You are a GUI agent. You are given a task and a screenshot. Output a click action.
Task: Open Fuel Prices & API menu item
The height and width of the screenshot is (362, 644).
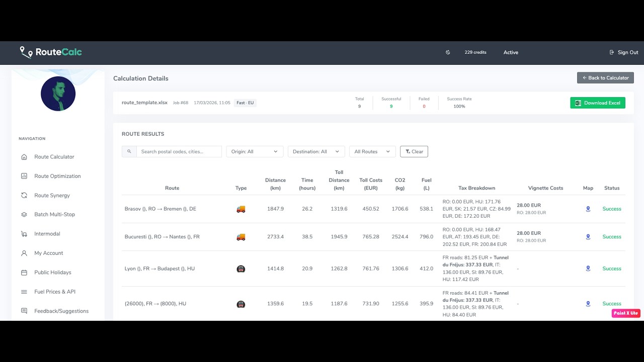tap(55, 292)
